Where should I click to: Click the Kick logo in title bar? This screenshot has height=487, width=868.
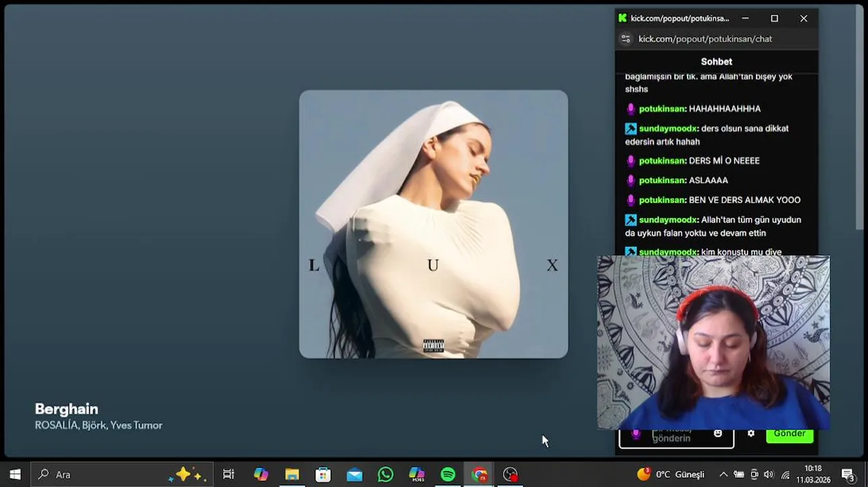coord(622,18)
